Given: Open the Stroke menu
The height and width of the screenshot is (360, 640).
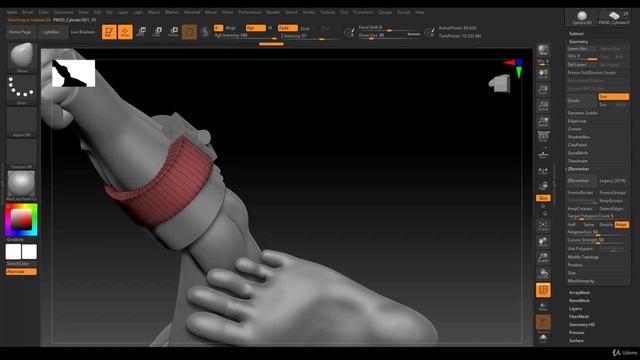Looking at the screenshot, I should tap(309, 12).
